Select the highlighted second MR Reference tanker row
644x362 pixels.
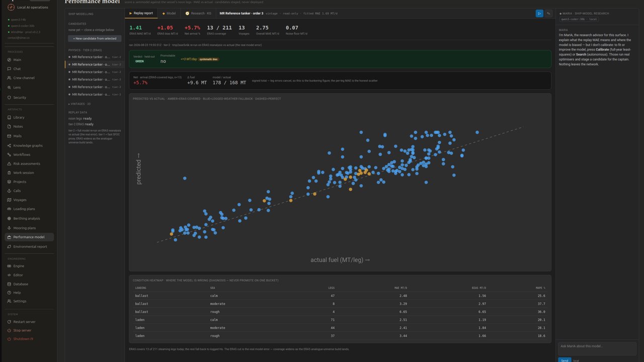(x=95, y=64)
